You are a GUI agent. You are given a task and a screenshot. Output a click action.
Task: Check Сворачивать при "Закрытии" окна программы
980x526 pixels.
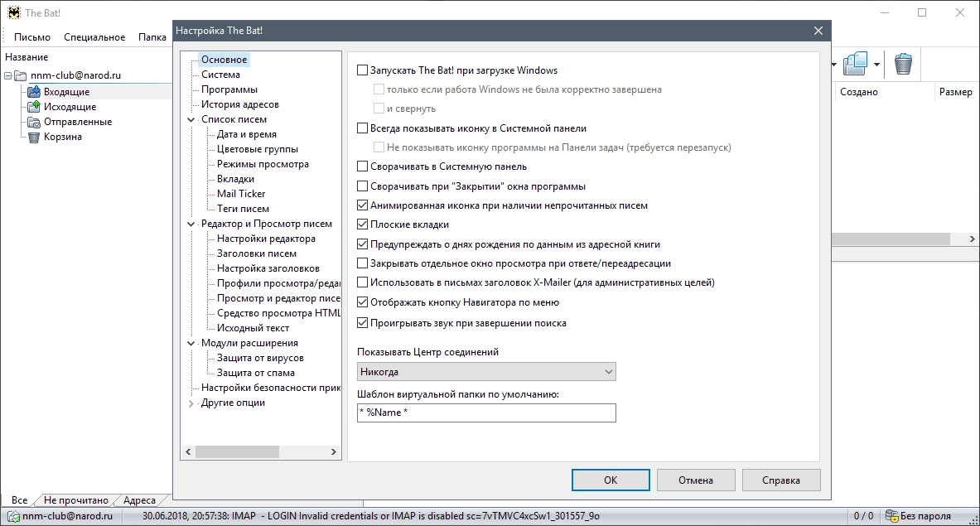coord(363,186)
